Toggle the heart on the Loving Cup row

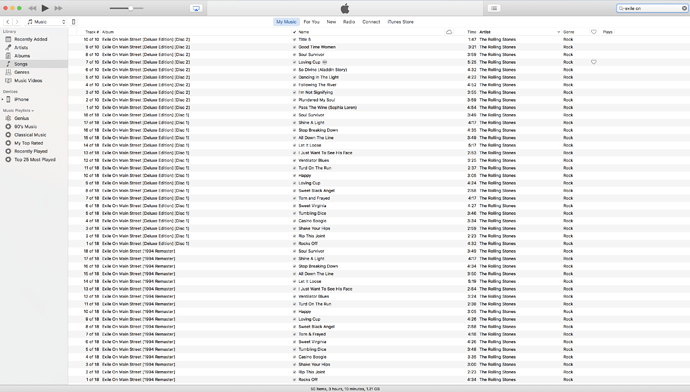(x=594, y=62)
